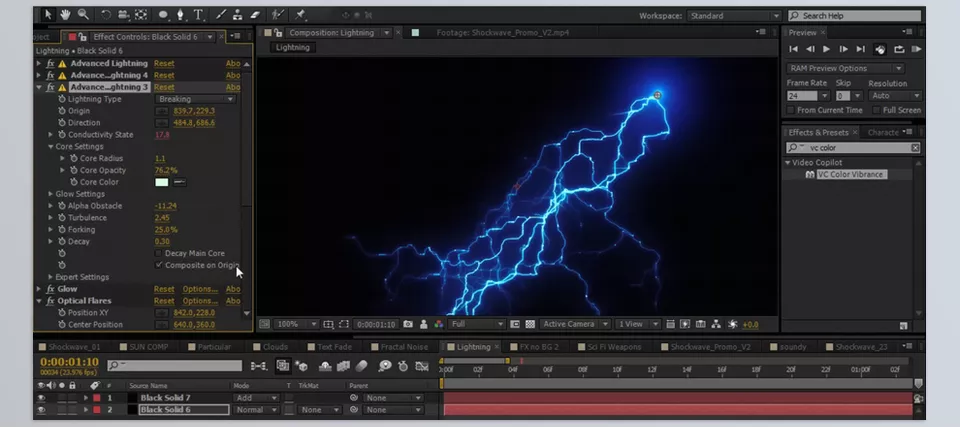
Task: Switch to the Fractal Noise timeline tab
Action: pyautogui.click(x=404, y=347)
